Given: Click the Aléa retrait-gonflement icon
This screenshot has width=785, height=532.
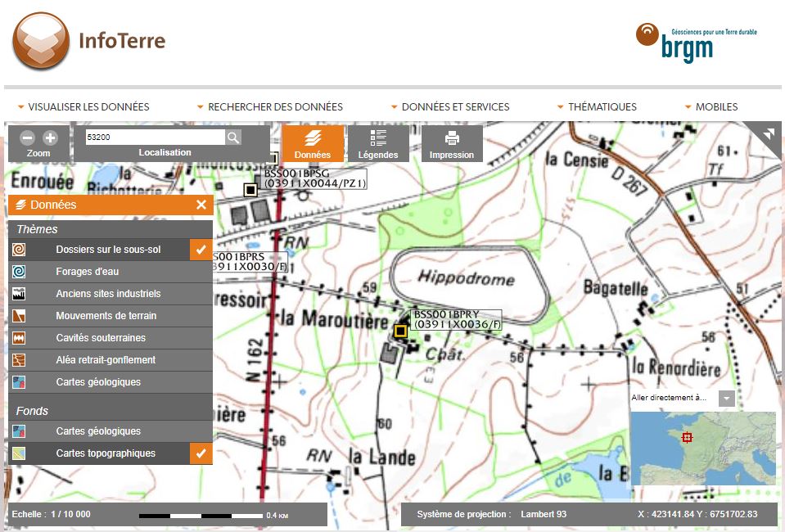Looking at the screenshot, I should click(19, 360).
